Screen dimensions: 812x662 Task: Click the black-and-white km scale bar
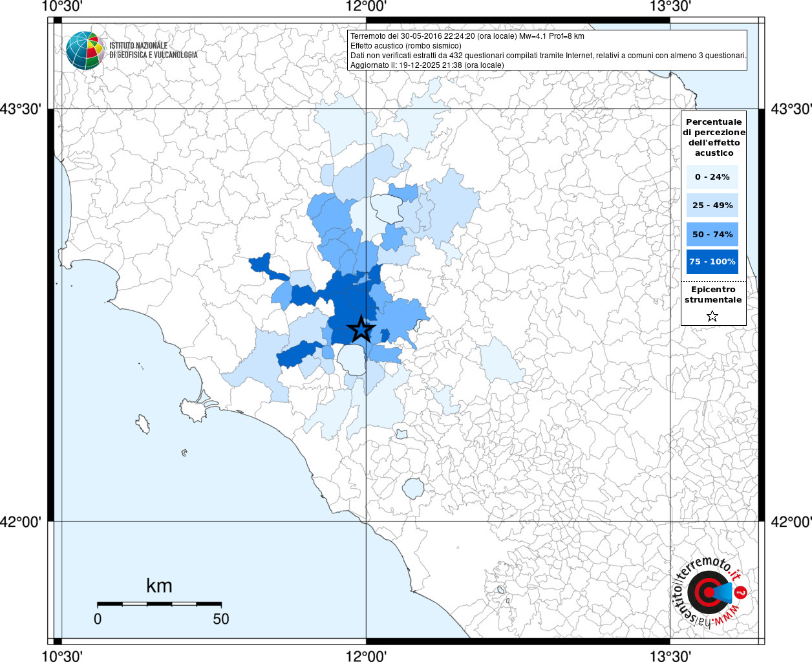(x=159, y=604)
